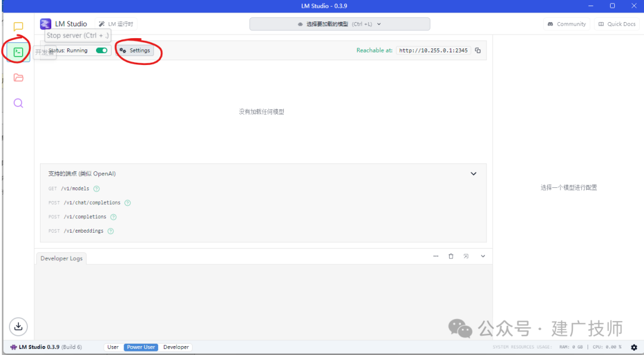Open the model loader dropdown
Screen dimensions: 644x355
tap(340, 24)
